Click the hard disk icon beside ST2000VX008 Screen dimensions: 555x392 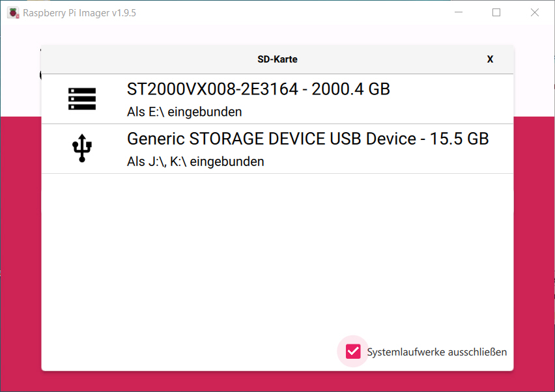(x=82, y=99)
